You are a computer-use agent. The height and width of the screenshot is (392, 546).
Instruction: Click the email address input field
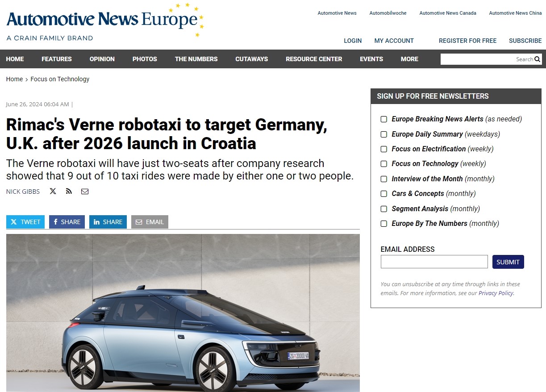click(434, 262)
